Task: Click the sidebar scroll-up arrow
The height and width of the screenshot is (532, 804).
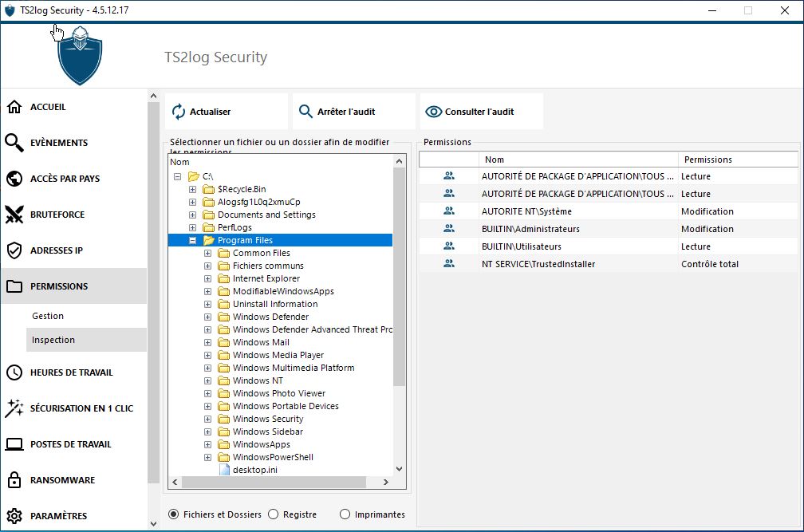Action: [153, 96]
